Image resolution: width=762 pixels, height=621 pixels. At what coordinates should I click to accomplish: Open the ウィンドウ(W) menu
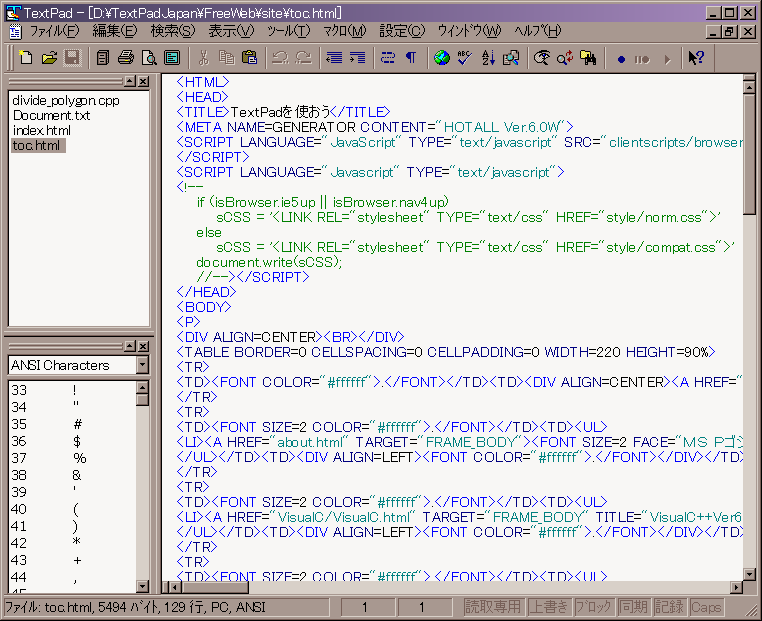(469, 32)
